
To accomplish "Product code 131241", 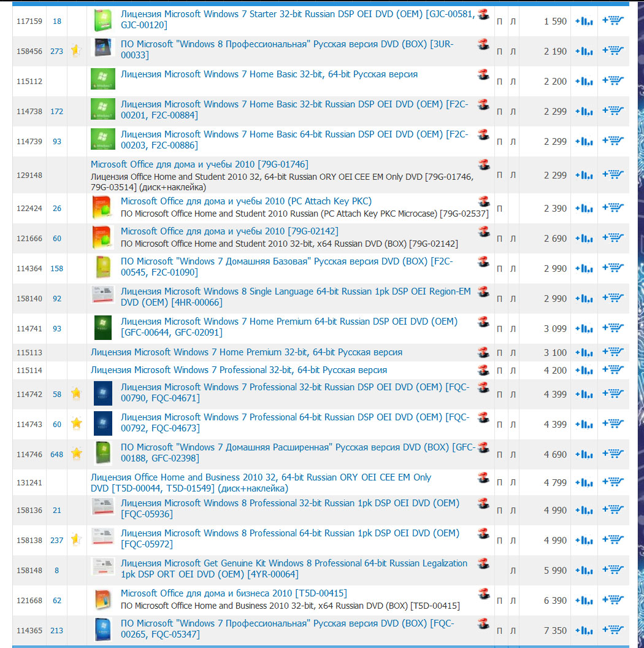I will pyautogui.click(x=29, y=483).
